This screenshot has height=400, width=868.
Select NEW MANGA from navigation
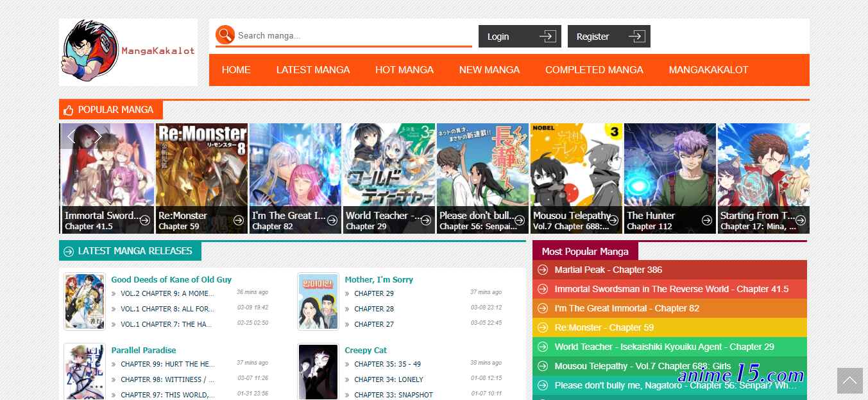[489, 70]
